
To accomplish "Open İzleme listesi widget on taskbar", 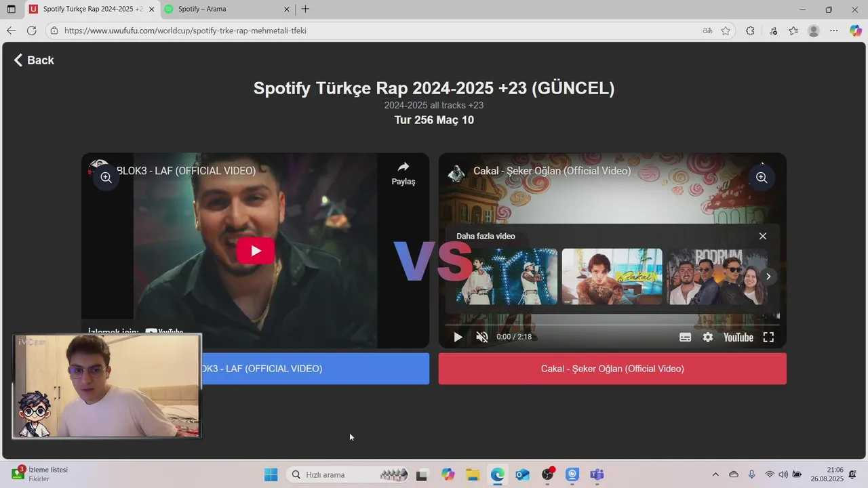I will pyautogui.click(x=39, y=474).
